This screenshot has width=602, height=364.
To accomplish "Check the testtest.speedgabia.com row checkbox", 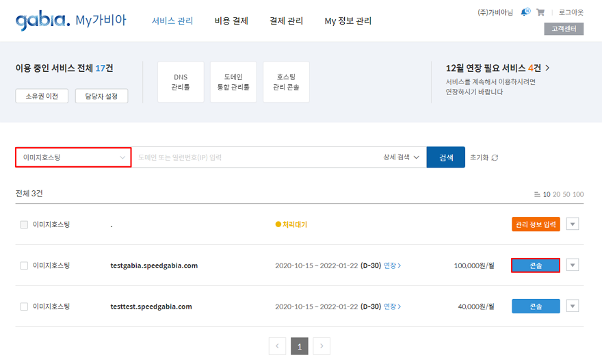I will pyautogui.click(x=24, y=307).
